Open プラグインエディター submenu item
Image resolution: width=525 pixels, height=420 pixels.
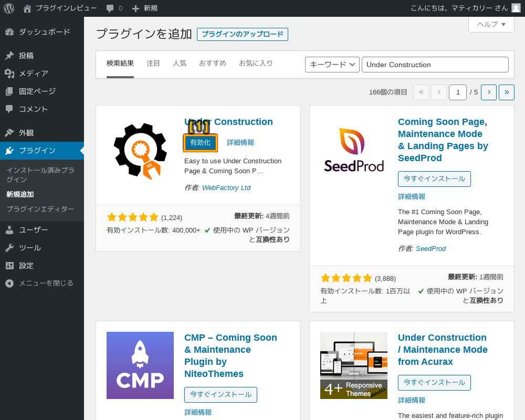click(x=40, y=209)
